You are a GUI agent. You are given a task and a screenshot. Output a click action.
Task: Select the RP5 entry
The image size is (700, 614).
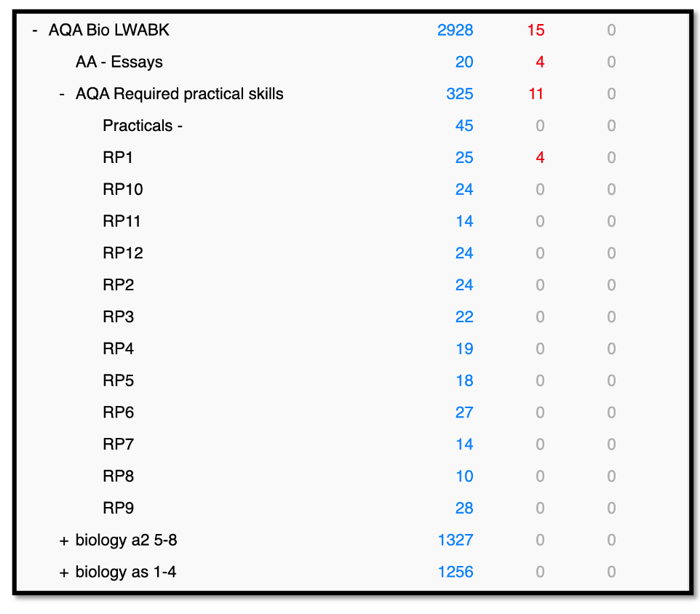pyautogui.click(x=119, y=380)
